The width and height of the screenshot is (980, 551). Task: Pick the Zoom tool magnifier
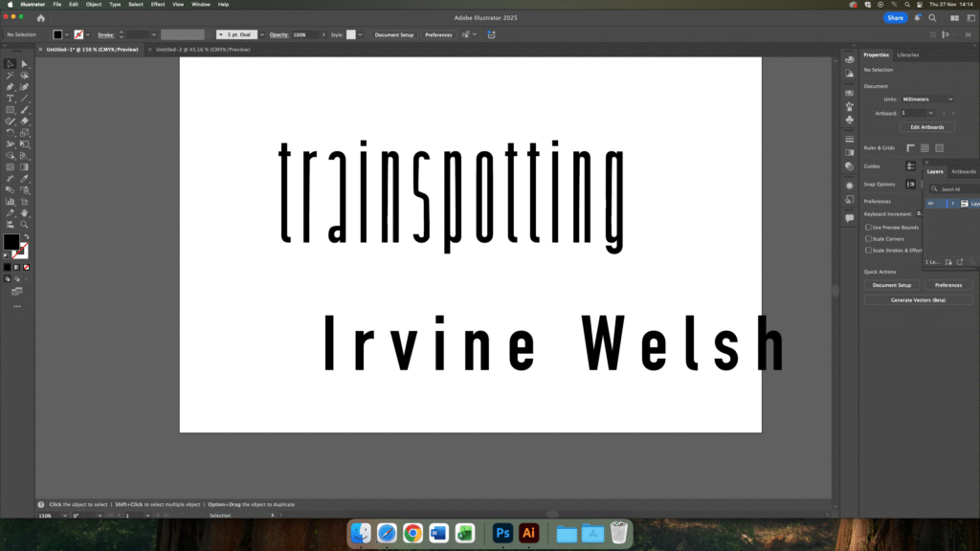pyautogui.click(x=25, y=225)
